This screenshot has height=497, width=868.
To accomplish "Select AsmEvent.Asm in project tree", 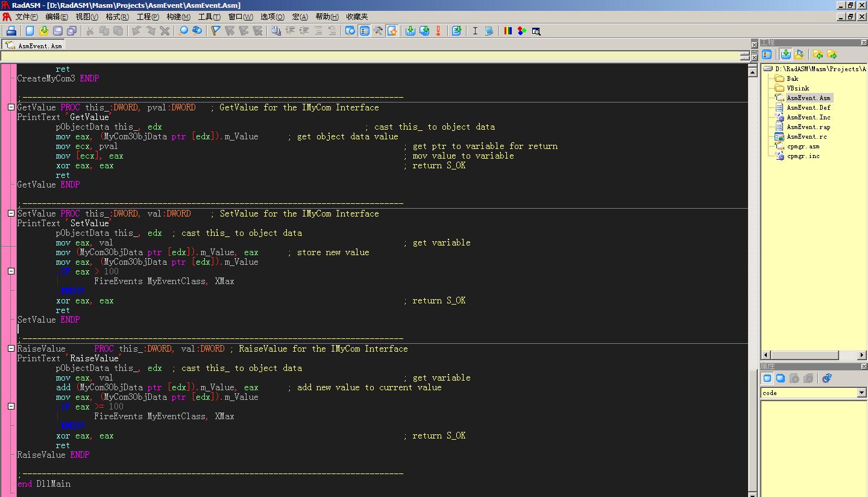I will coord(808,98).
